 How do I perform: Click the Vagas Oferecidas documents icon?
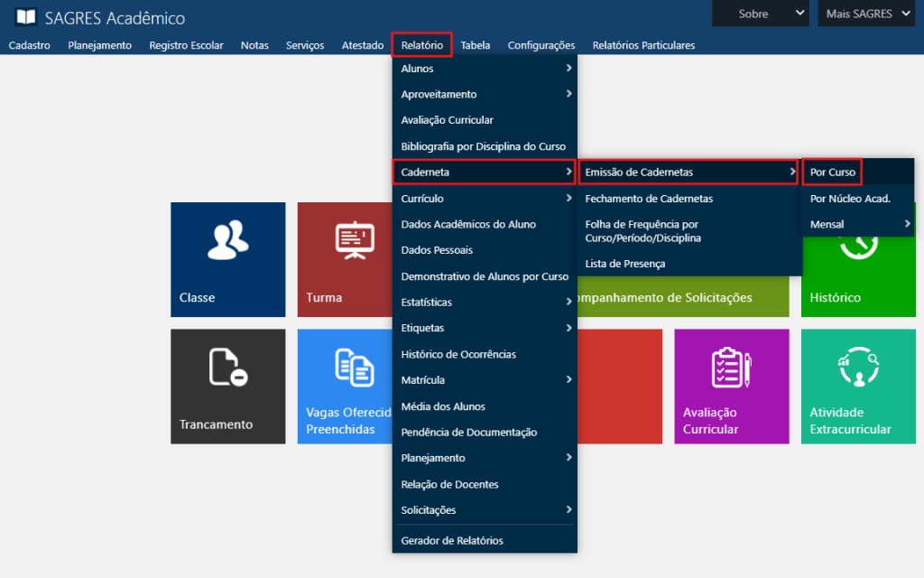[355, 368]
